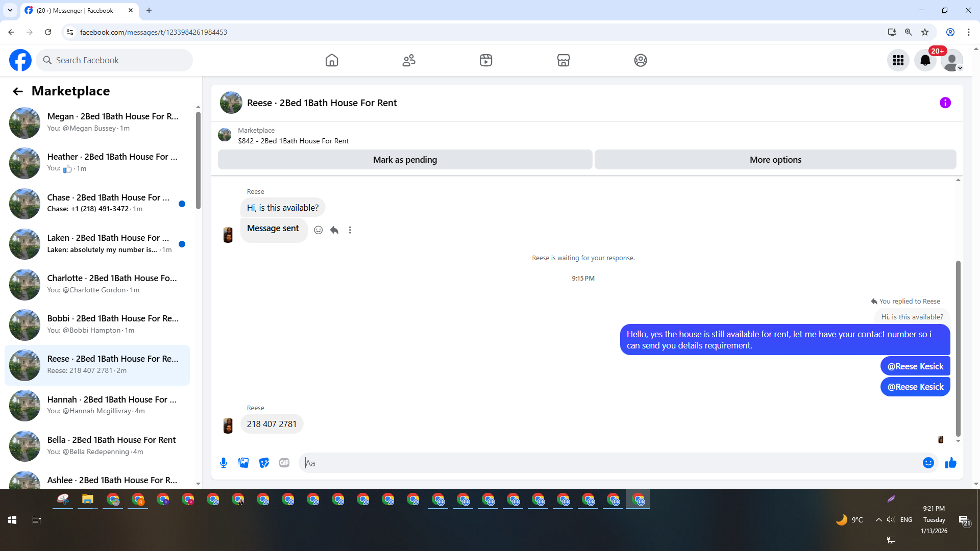This screenshot has height=551, width=980.
Task: Click the Mark as pending button
Action: tap(405, 160)
